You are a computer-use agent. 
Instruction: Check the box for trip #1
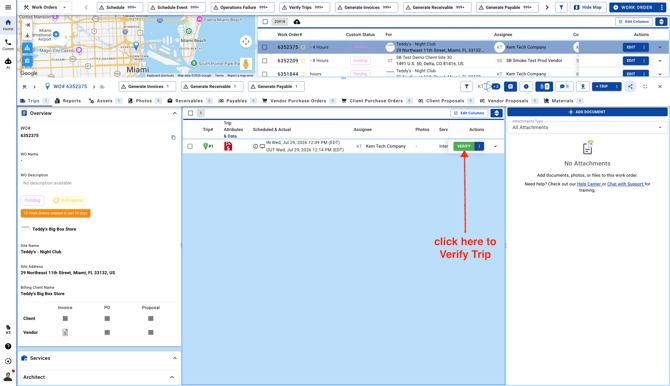point(190,146)
